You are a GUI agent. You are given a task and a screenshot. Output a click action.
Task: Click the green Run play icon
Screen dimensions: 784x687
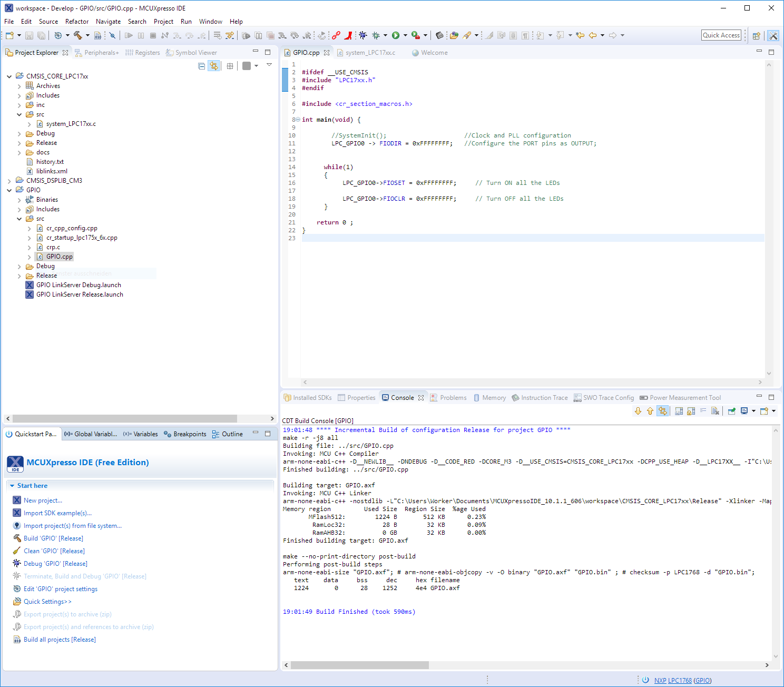pos(396,35)
